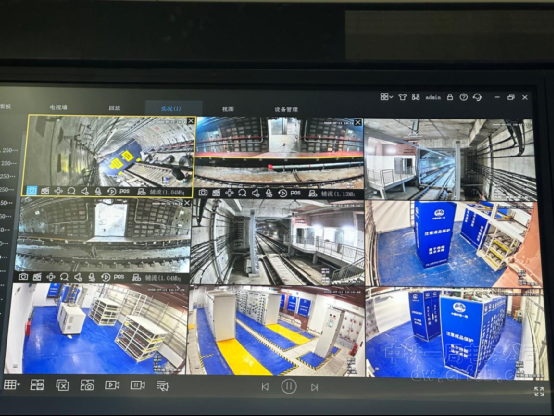Toggle audio on the first tunnel camera toolbar
The width and height of the screenshot is (554, 416).
85,191
